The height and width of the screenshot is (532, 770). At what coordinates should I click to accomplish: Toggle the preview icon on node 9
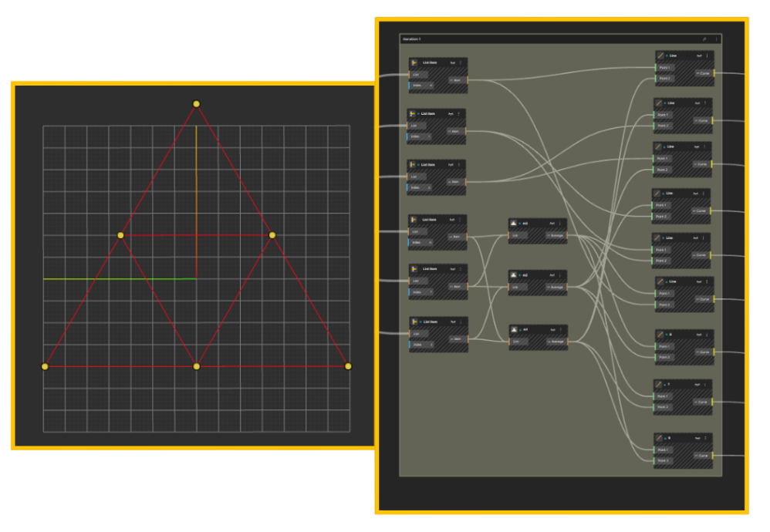pyautogui.click(x=665, y=438)
